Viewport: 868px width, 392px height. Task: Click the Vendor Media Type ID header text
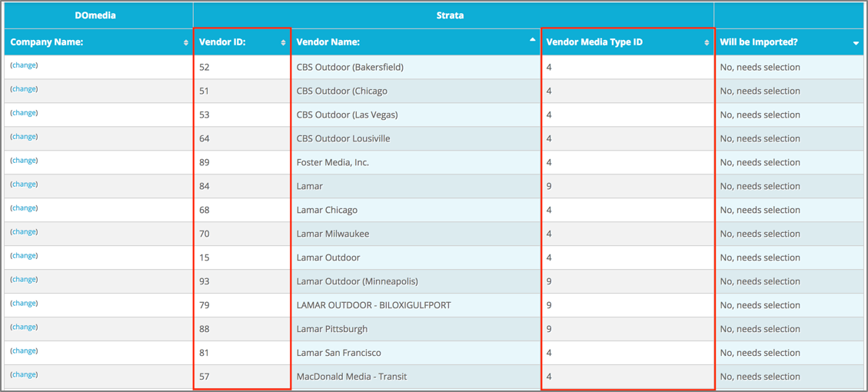[x=594, y=42]
